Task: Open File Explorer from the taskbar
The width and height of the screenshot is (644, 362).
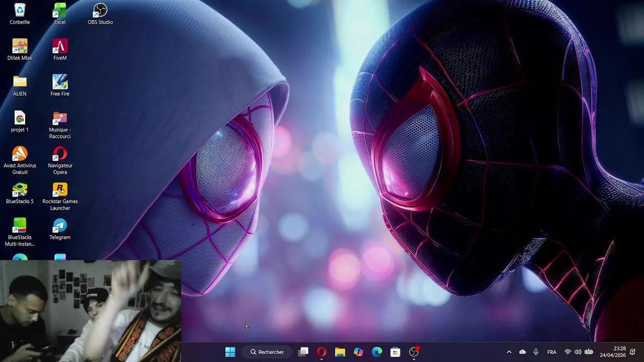Action: click(340, 352)
